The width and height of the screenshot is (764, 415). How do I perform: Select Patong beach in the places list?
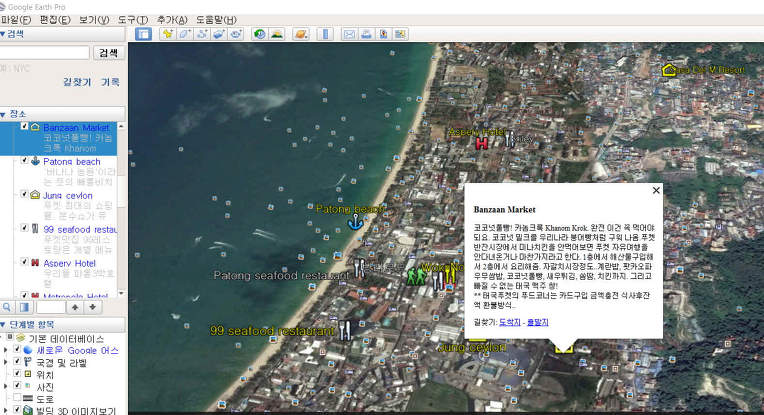tap(72, 161)
